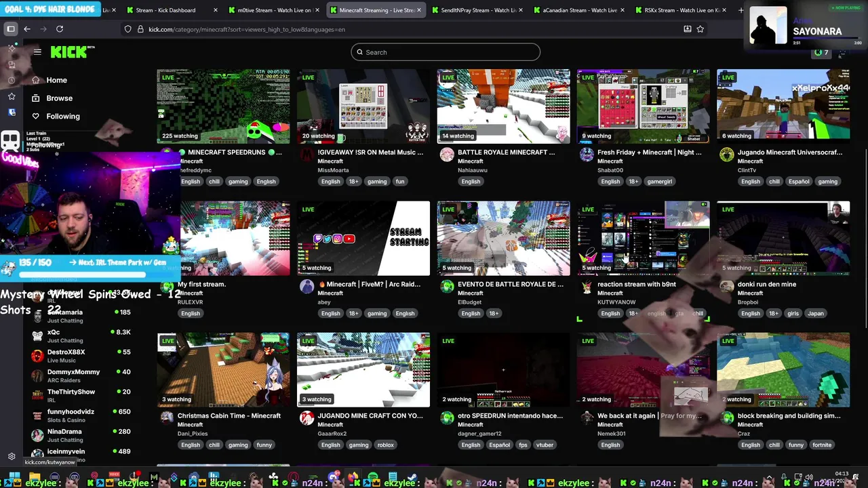Open MINECRAFT SPEEDRUNS stream thumbnail
This screenshot has width=868, height=488.
click(x=223, y=106)
